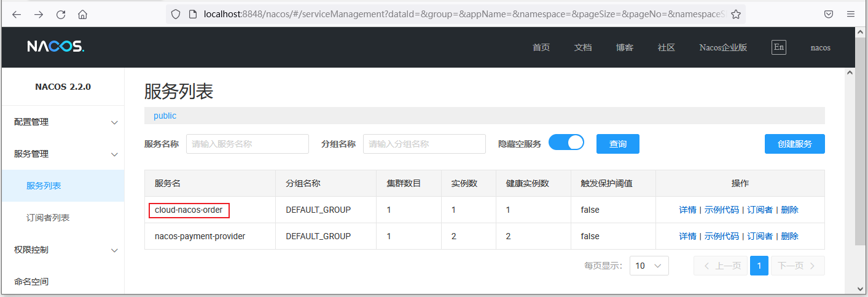This screenshot has width=868, height=297.
Task: Open Nacos企业版 in the top navigation
Action: (x=723, y=47)
